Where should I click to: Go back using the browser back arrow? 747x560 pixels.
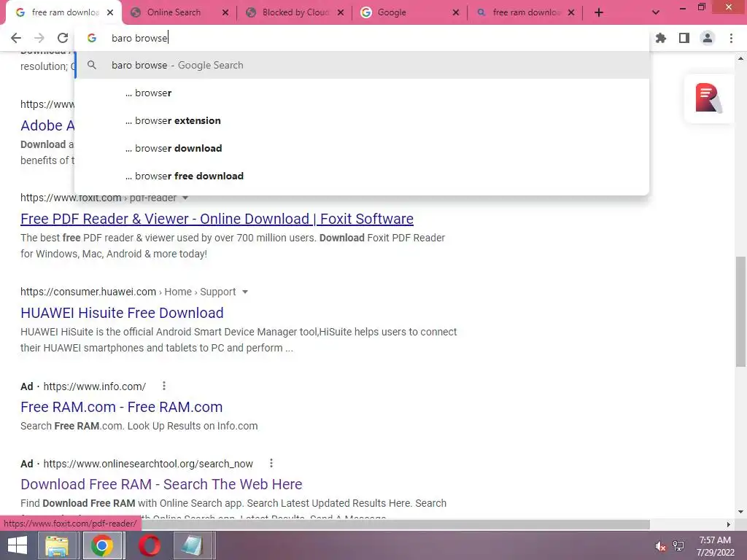pos(16,38)
